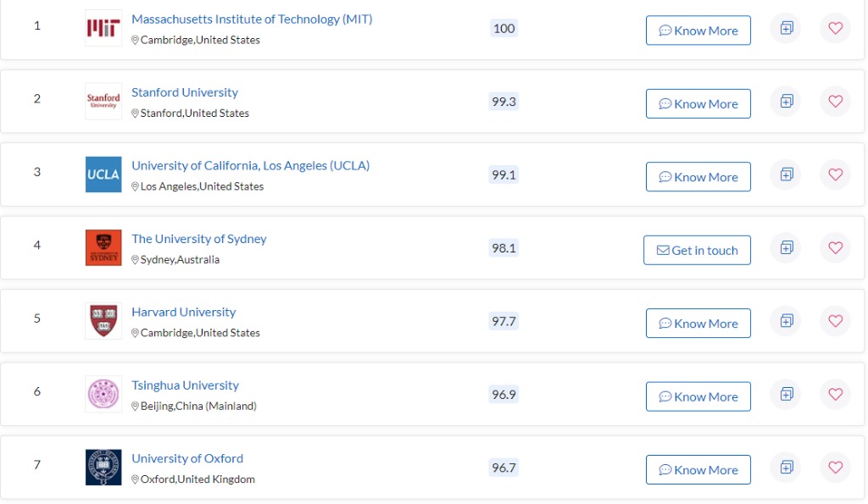Open the Stanford University link

(x=185, y=92)
